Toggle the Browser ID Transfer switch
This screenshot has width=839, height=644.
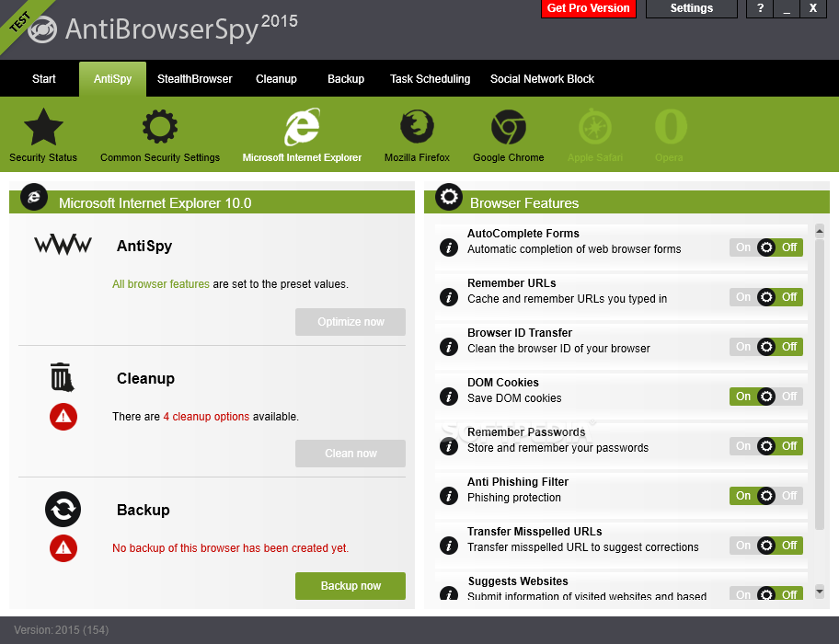766,347
